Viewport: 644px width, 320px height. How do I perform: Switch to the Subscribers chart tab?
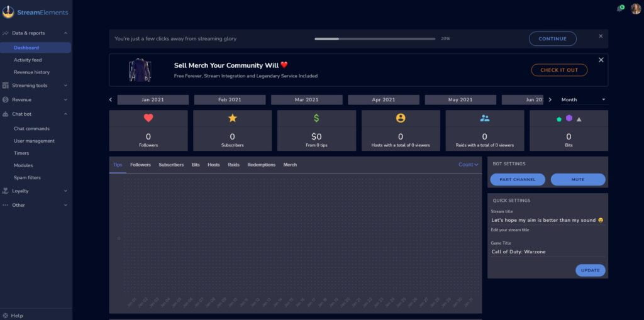pos(171,165)
